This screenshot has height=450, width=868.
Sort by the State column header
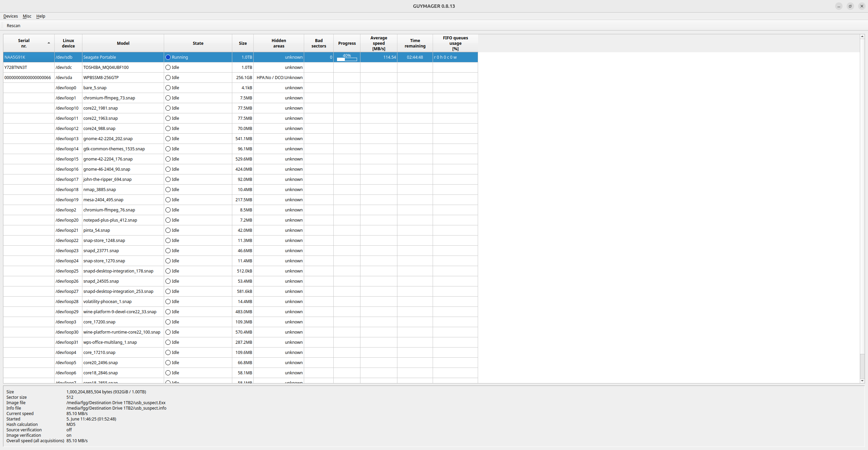pyautogui.click(x=198, y=43)
